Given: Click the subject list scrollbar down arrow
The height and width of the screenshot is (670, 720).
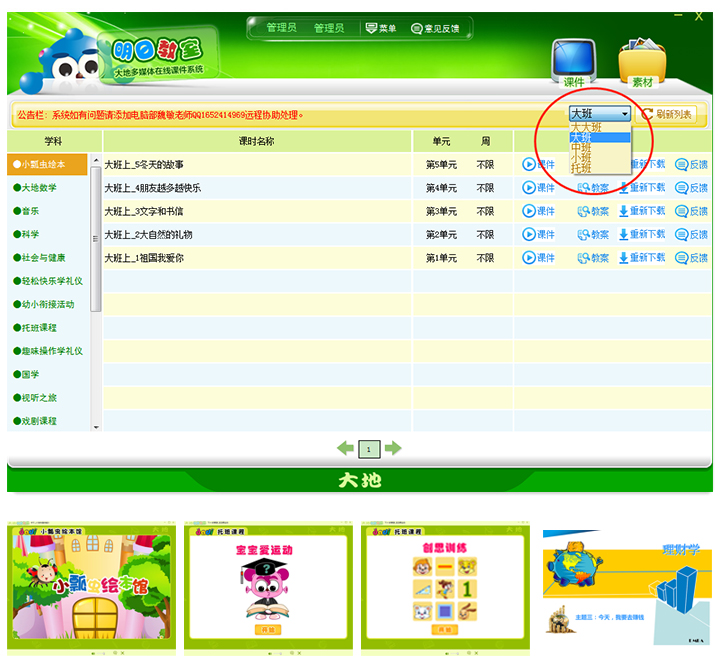Looking at the screenshot, I should [x=96, y=427].
